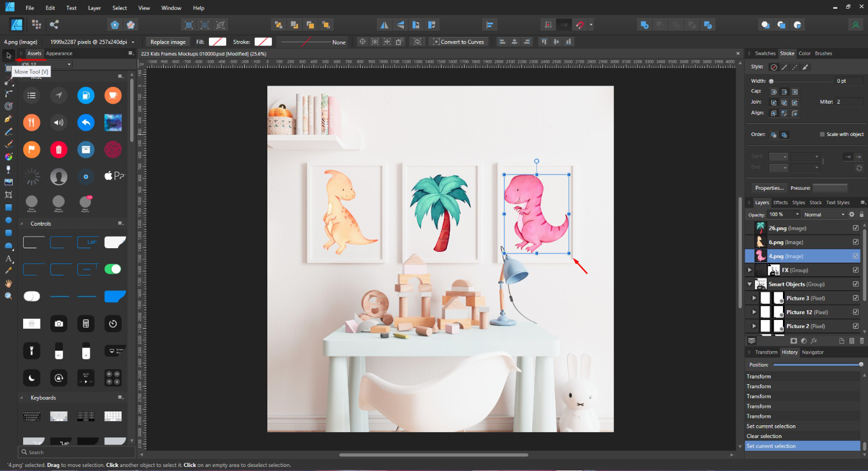The width and height of the screenshot is (868, 471).
Task: Toggle visibility of the Picture 2 layer
Action: coord(856,326)
